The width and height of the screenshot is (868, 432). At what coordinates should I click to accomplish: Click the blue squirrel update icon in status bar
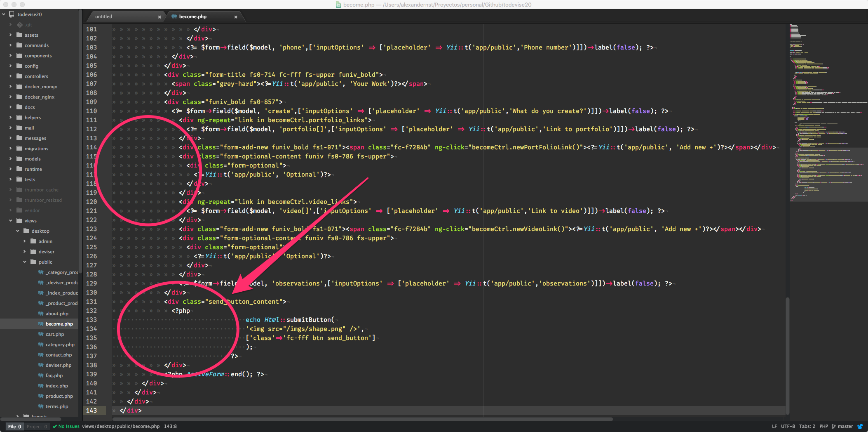pyautogui.click(x=860, y=427)
